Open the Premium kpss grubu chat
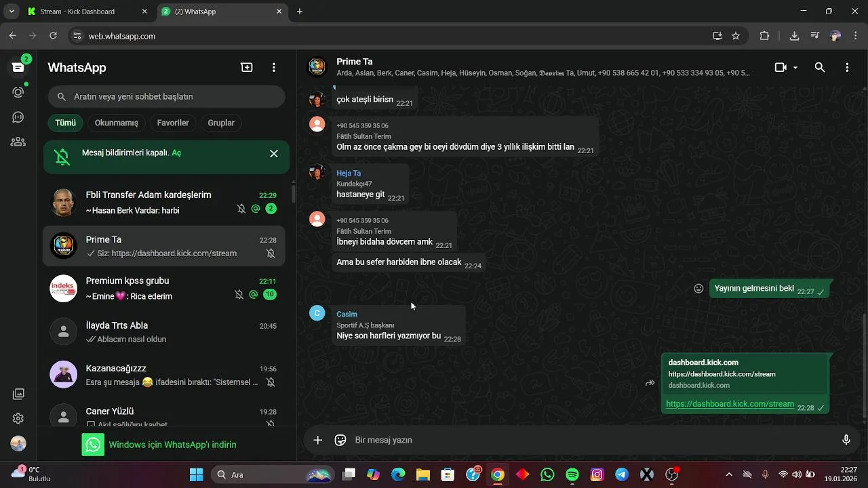This screenshot has height=488, width=868. [164, 288]
